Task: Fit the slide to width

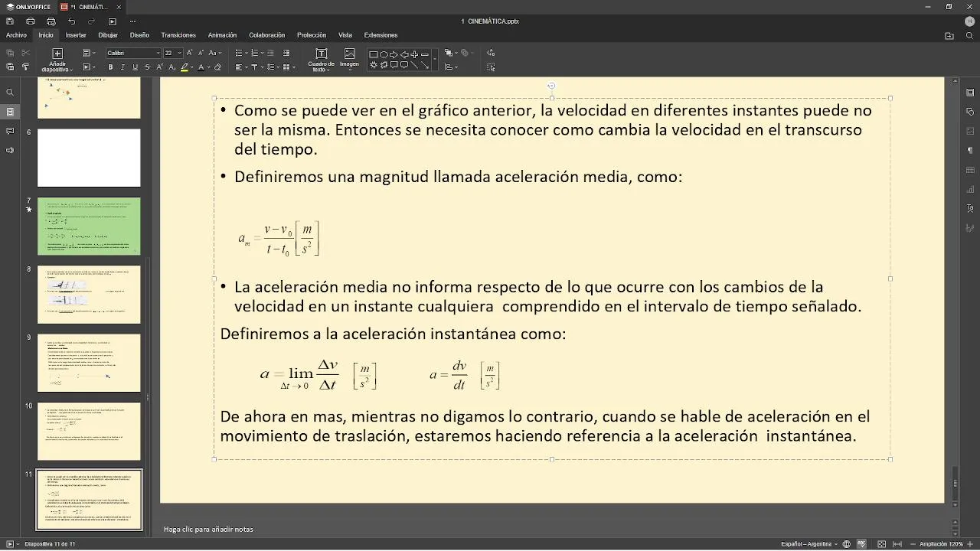Action: coord(897,544)
